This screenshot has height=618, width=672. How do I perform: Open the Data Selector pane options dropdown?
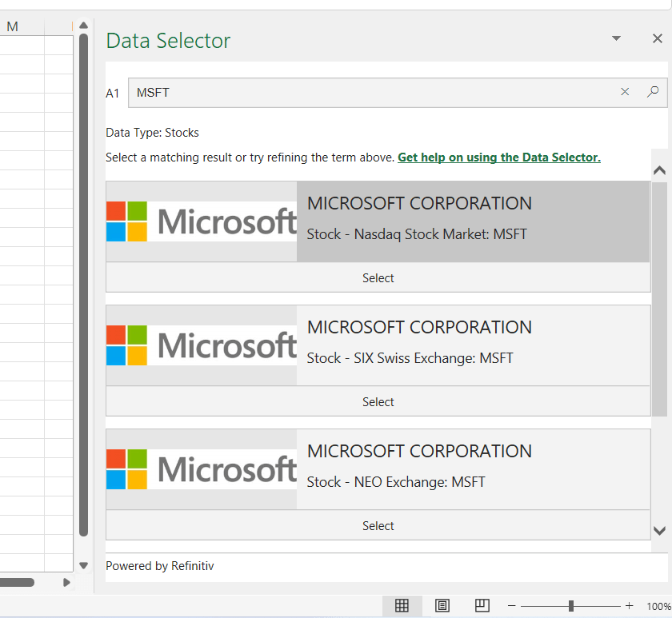pos(616,38)
